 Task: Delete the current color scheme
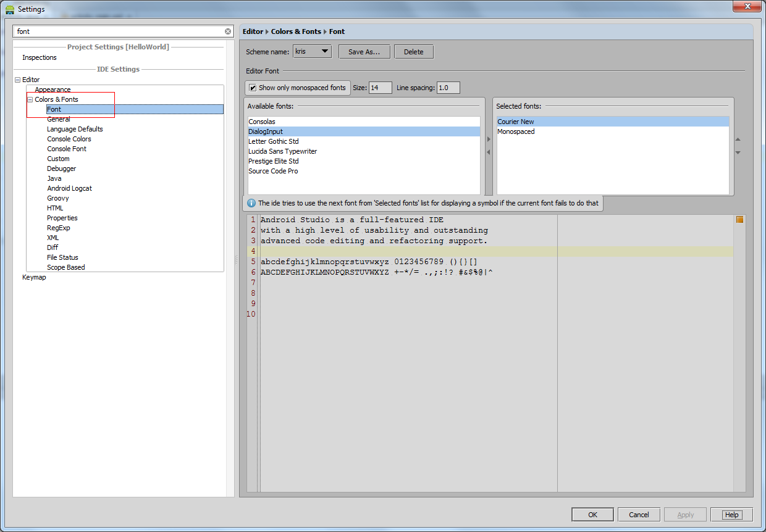tap(413, 52)
